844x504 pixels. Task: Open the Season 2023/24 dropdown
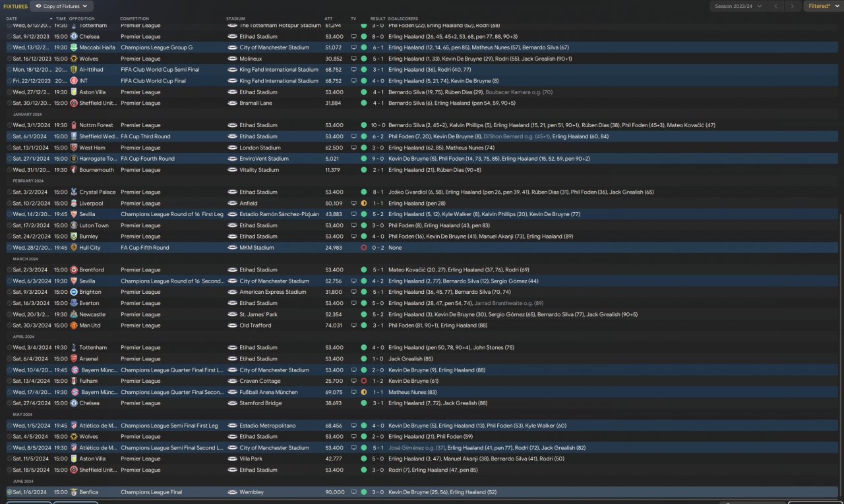(738, 6)
